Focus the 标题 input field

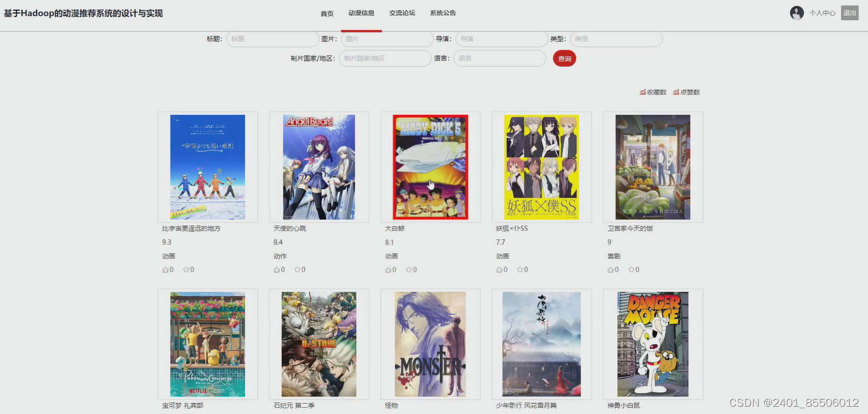click(x=273, y=39)
